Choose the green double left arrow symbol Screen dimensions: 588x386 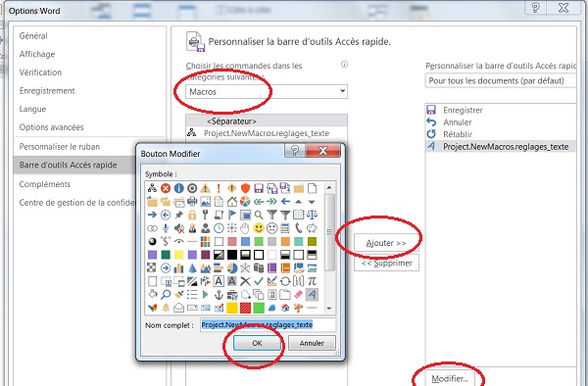pyautogui.click(x=259, y=202)
